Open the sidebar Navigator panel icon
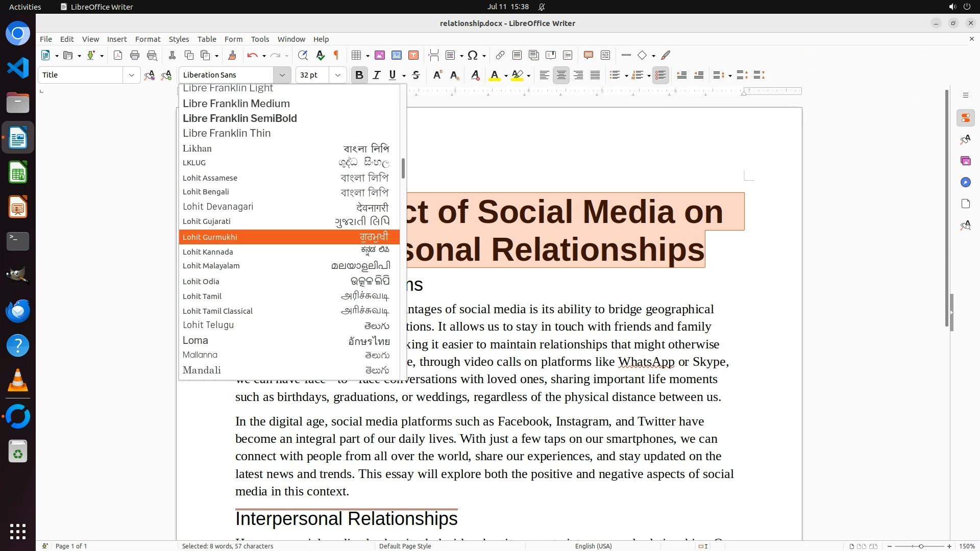The image size is (980, 551). [965, 182]
